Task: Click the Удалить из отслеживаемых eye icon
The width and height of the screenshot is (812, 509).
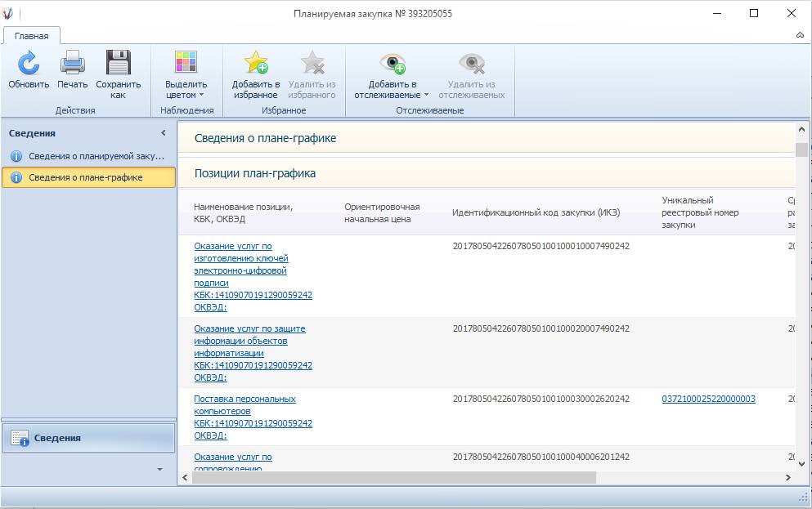Action: point(471,63)
